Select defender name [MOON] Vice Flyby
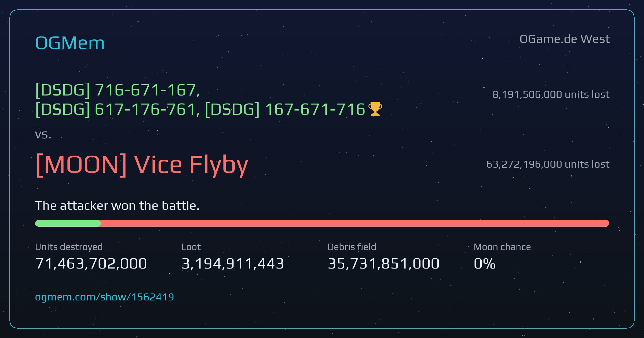The height and width of the screenshot is (338, 644). [142, 164]
